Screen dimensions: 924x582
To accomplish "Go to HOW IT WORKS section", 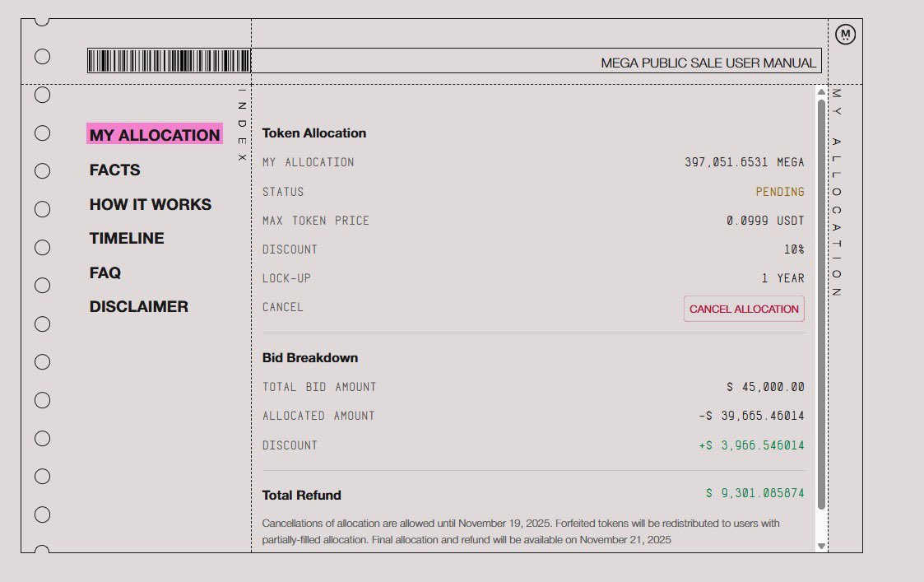I will click(151, 204).
